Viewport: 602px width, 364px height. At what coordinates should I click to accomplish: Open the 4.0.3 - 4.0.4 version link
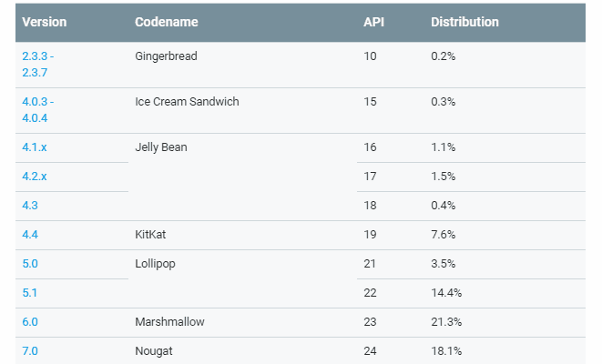tap(37, 110)
